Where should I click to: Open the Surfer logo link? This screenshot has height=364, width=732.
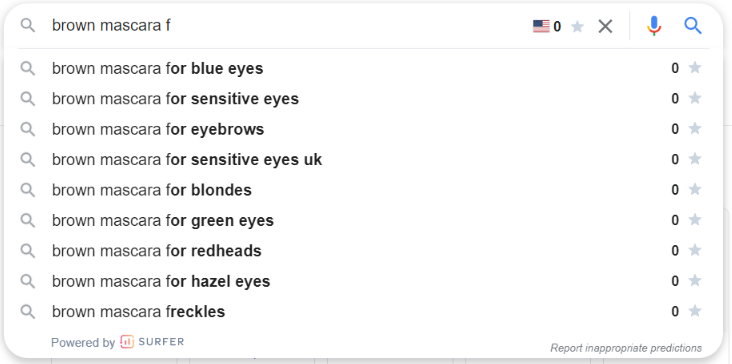tap(152, 342)
